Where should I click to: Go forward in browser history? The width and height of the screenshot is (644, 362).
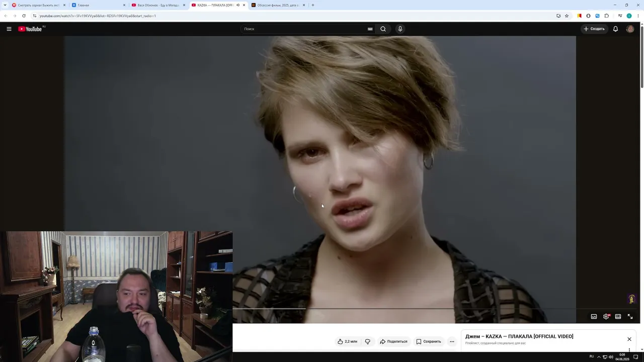point(14,16)
